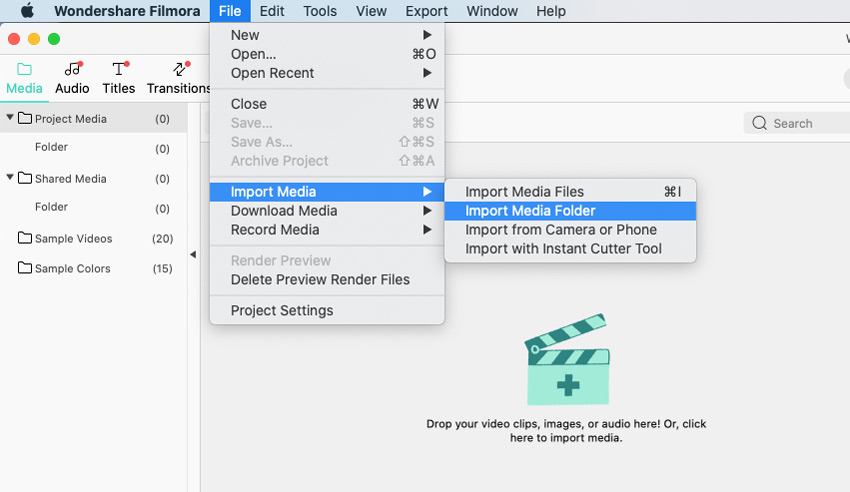This screenshot has height=492, width=850.
Task: Click the Sample Videos folder icon
Action: (24, 237)
